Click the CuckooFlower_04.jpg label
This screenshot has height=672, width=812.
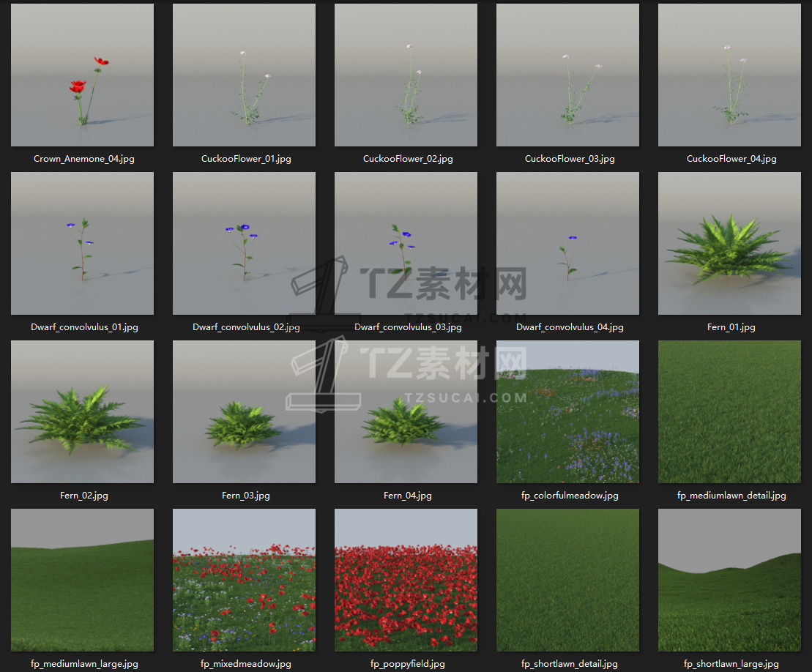pyautogui.click(x=731, y=159)
